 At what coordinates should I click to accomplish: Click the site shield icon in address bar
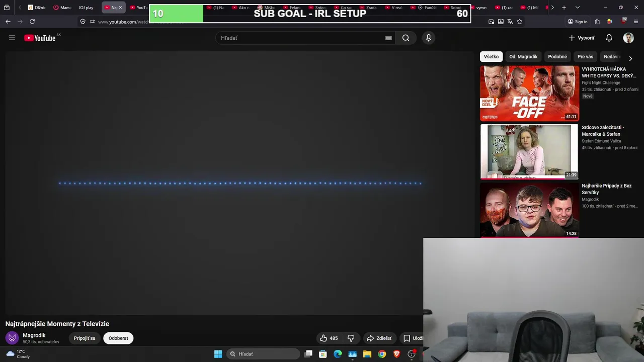[x=83, y=22]
